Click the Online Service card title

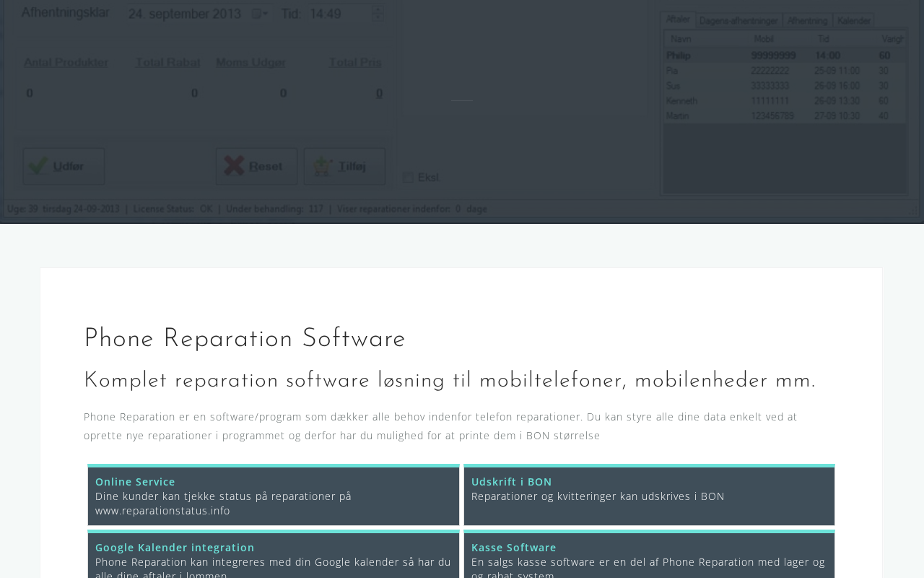click(135, 482)
